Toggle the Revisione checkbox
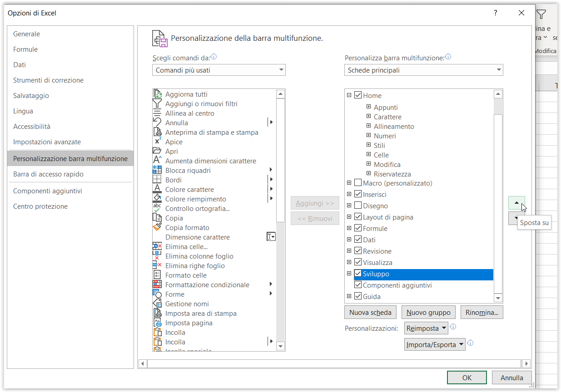Viewport: 561px width, 392px height. [x=358, y=251]
